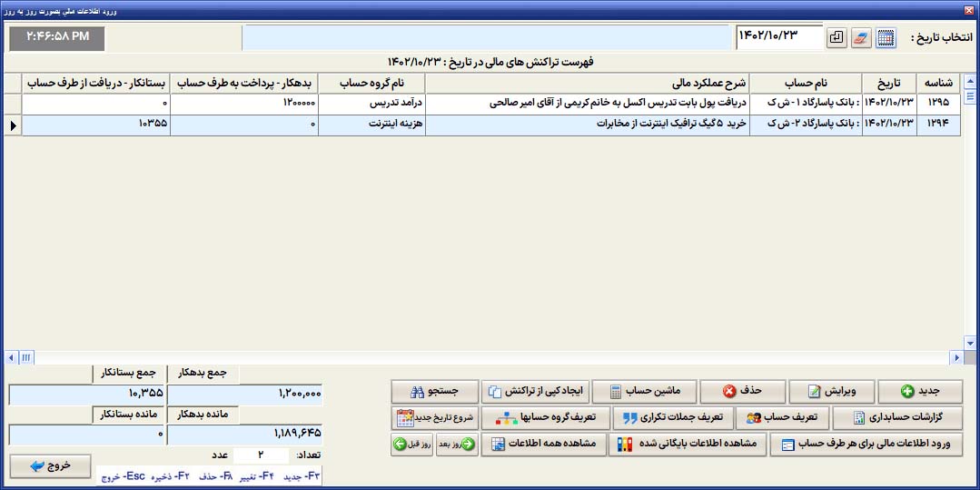
Task: Click the credit cell ۱۰۳۵۵ in row ۱۲۹۴
Action: pos(96,125)
